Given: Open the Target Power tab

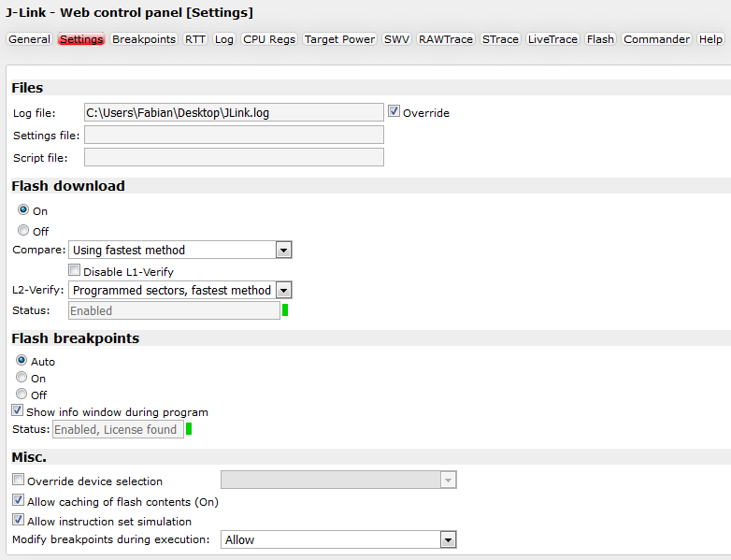Looking at the screenshot, I should click(x=340, y=39).
